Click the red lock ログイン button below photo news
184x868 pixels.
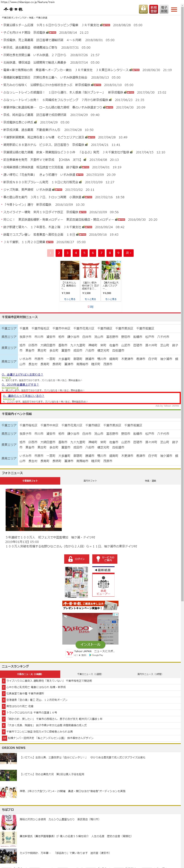[x=77, y=559]
